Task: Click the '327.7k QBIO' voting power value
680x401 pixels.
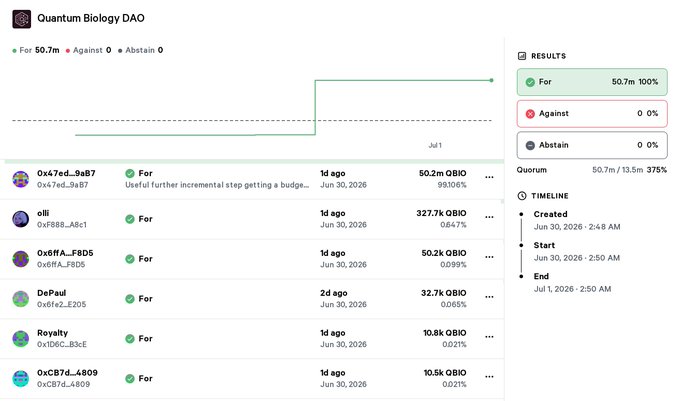Action: 441,213
